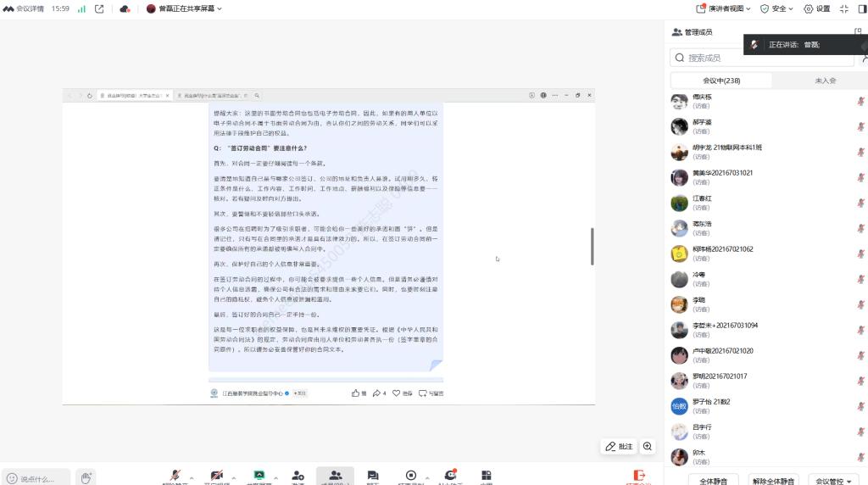Image resolution: width=868 pixels, height=485 pixels.
Task: Open the chat icon in bottom toolbar
Action: 372,476
